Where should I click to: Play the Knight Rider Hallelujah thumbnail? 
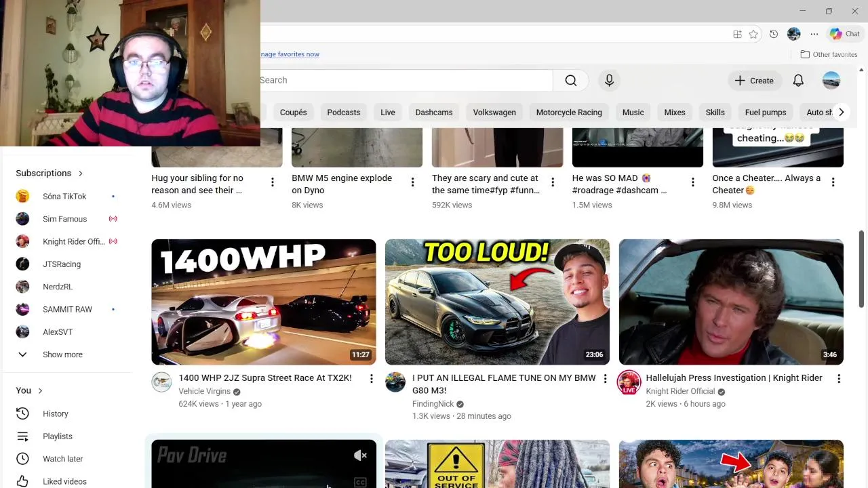pyautogui.click(x=731, y=302)
